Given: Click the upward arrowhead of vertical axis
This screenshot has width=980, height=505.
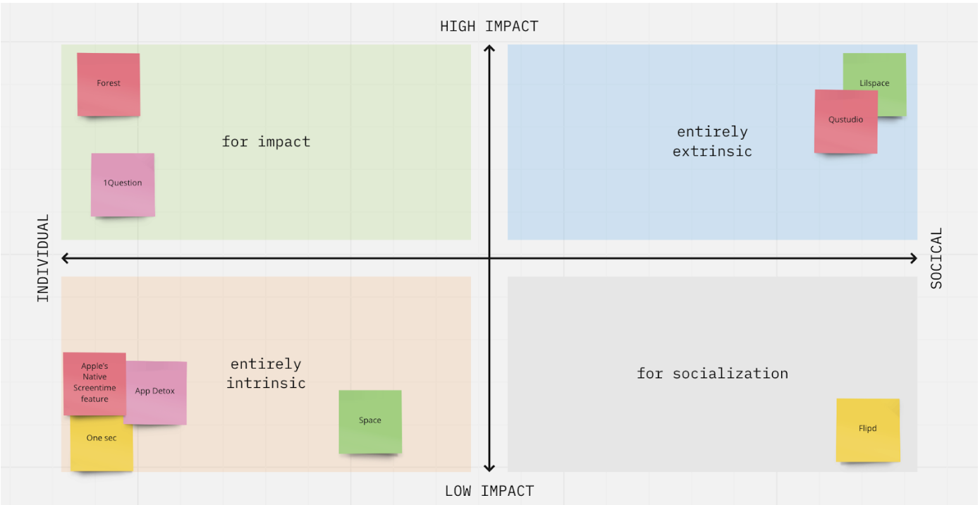Looking at the screenshot, I should [x=489, y=49].
